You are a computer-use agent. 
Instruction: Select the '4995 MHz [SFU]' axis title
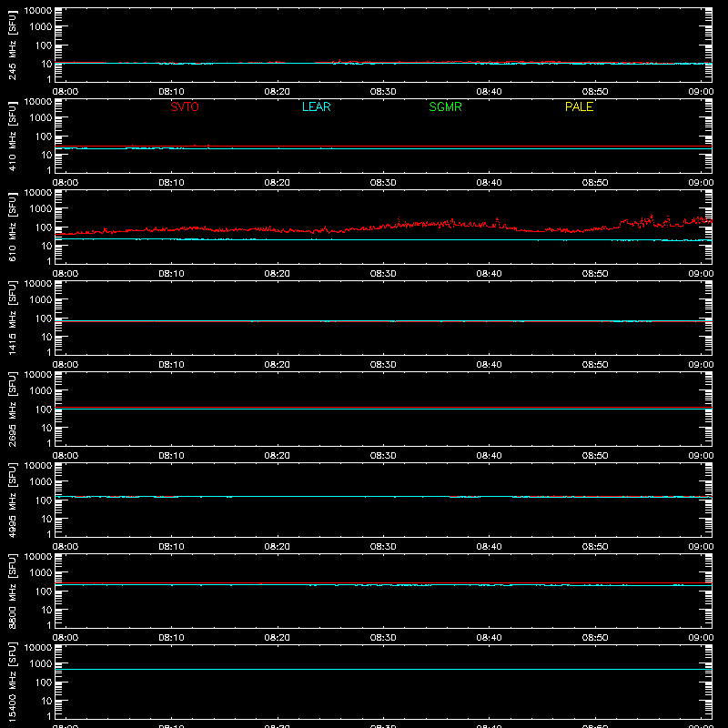tap(12, 500)
